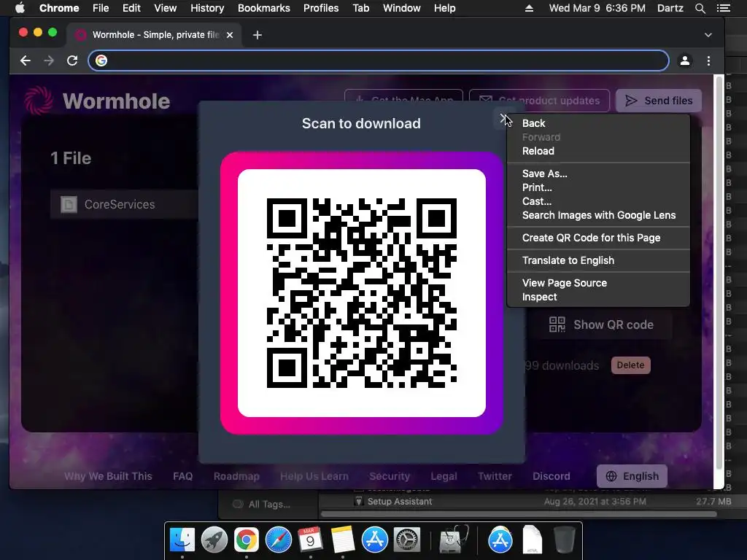Open the Legal footer link
Viewport: 747px width, 560px height.
coord(444,476)
